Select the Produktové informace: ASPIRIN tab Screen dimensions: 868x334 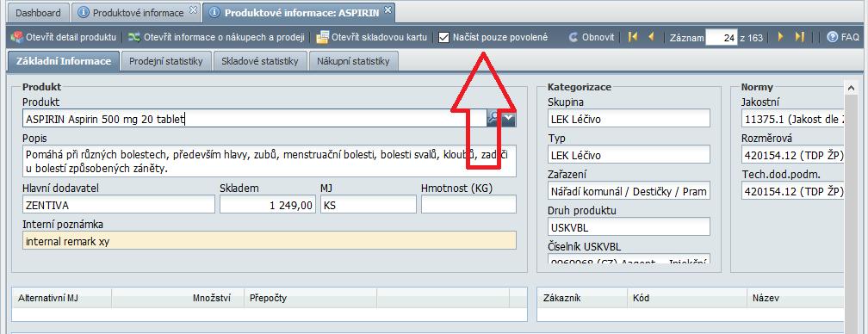pos(300,12)
